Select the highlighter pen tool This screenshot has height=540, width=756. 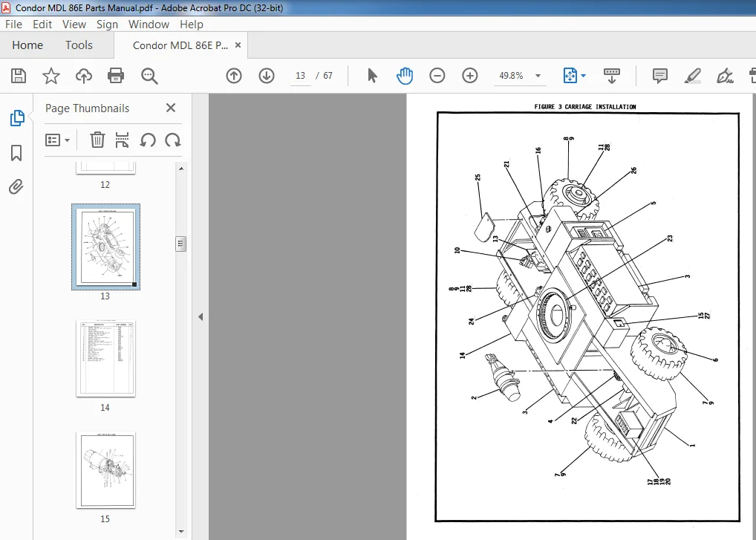pyautogui.click(x=692, y=76)
